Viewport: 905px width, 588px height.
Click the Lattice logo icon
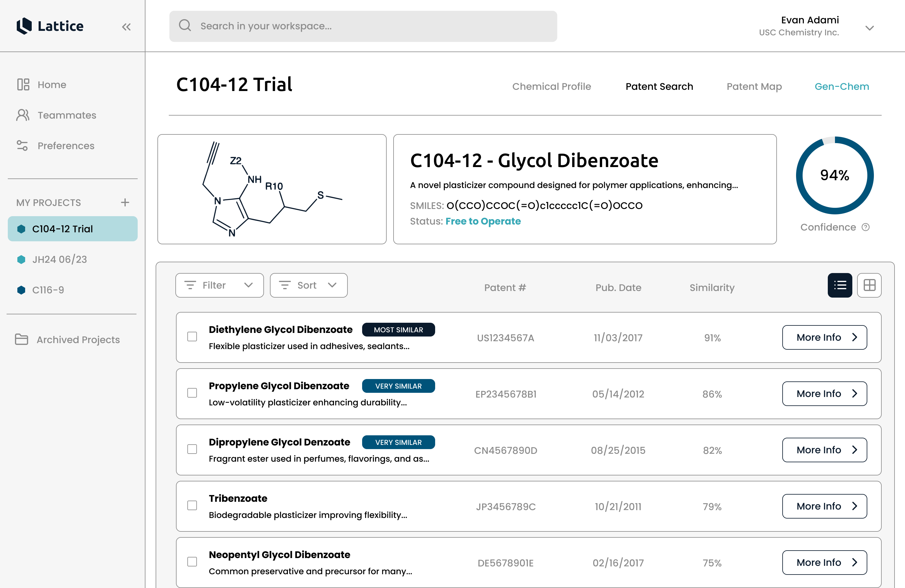tap(24, 26)
